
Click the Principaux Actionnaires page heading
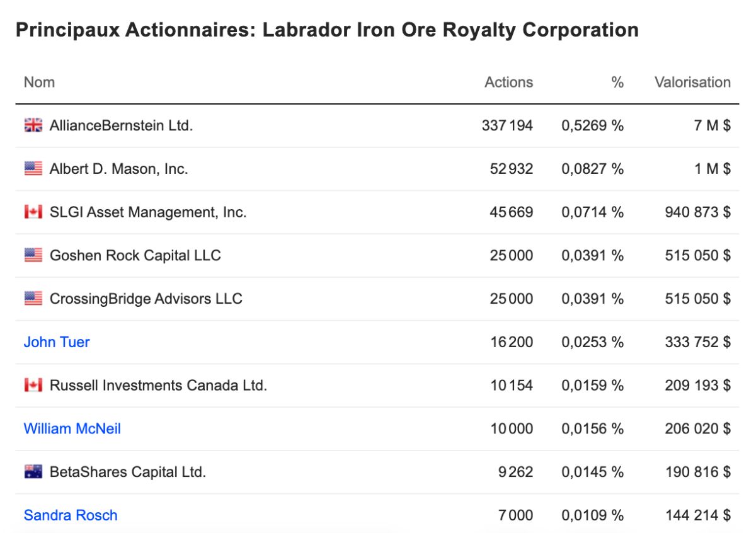(327, 30)
